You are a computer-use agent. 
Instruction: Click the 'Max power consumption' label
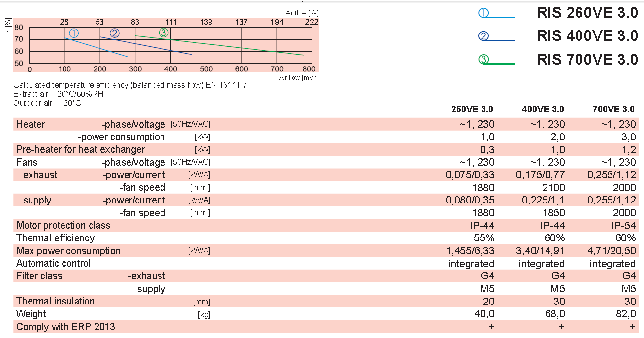click(x=68, y=251)
